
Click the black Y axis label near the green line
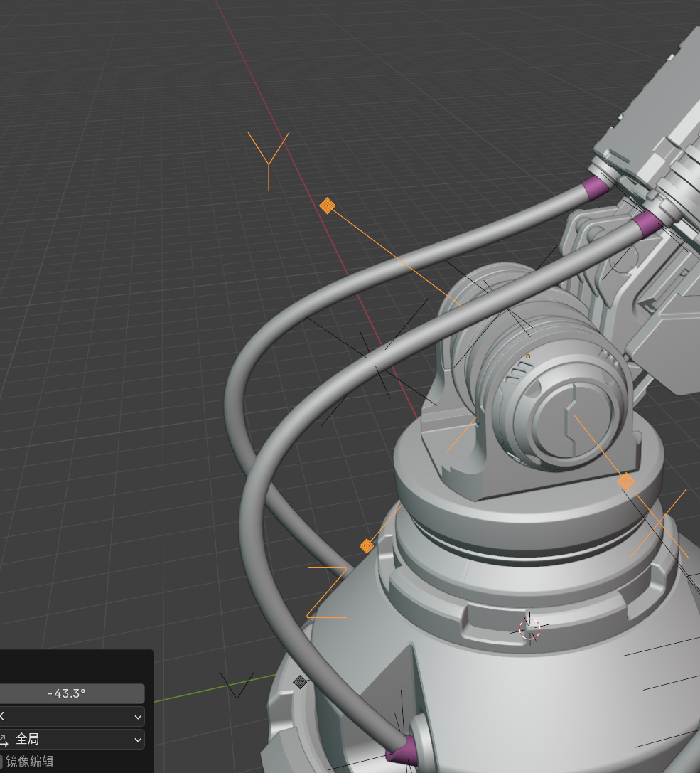236,692
